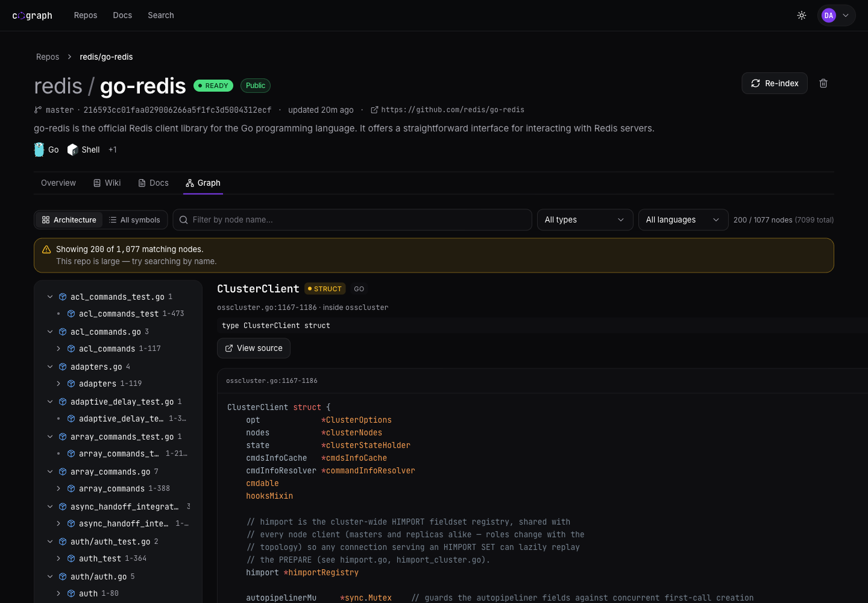Open the All types dropdown
Screen dimensions: 868x603
(x=585, y=220)
